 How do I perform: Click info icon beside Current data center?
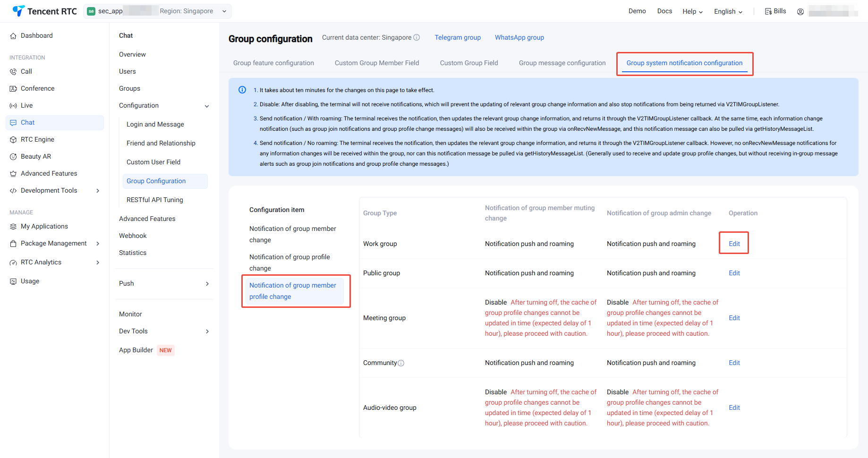click(x=417, y=38)
